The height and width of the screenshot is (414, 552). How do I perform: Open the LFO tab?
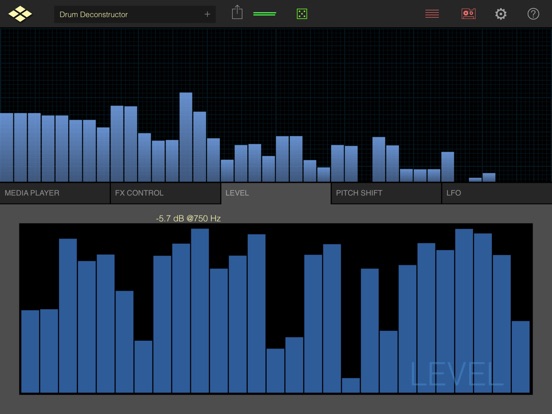point(497,193)
